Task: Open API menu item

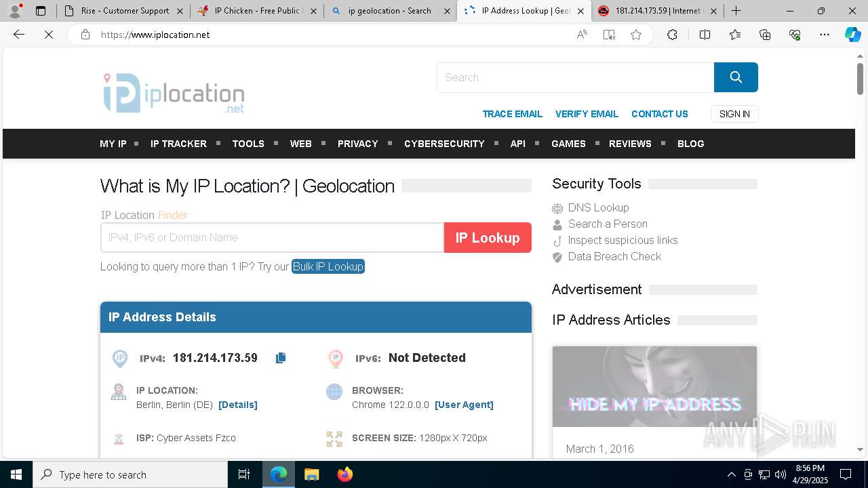Action: [x=518, y=144]
